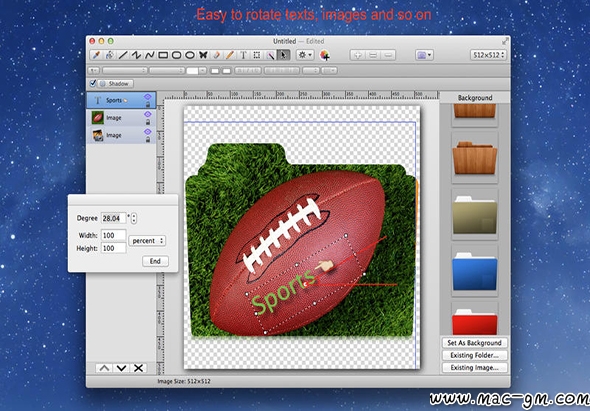
Task: Click the Set As Background button
Action: click(474, 343)
